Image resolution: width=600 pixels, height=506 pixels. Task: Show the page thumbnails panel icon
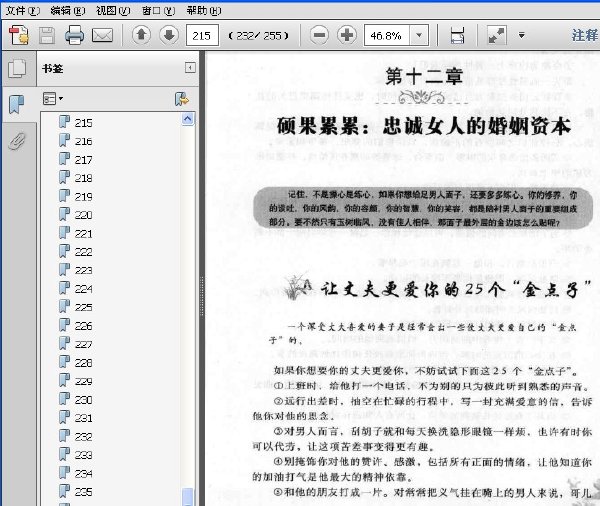point(17,69)
